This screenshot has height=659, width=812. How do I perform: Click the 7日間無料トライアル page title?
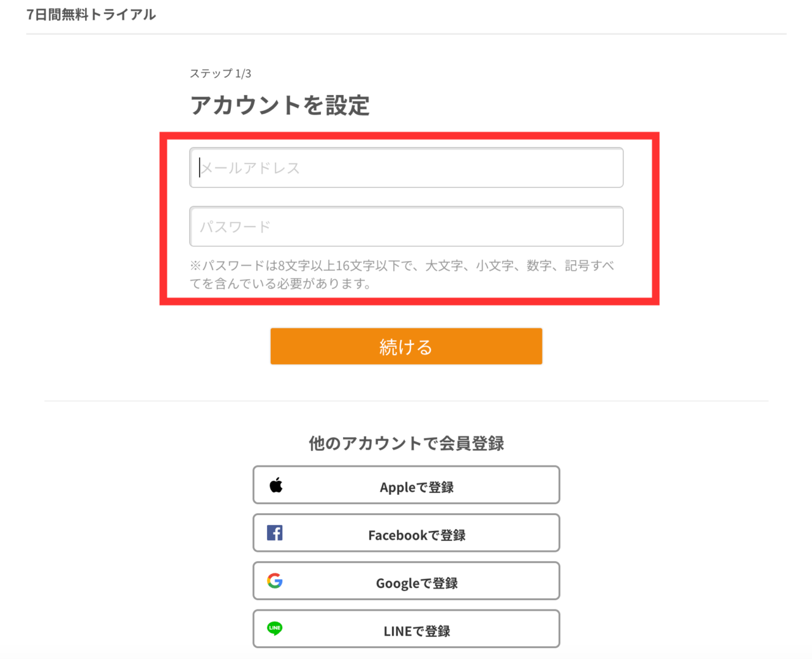pos(91,15)
